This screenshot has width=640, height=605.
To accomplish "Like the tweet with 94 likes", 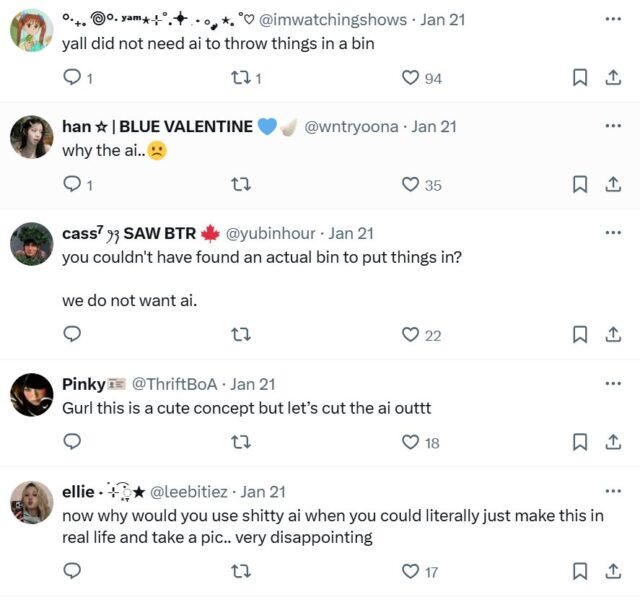I will click(x=410, y=78).
